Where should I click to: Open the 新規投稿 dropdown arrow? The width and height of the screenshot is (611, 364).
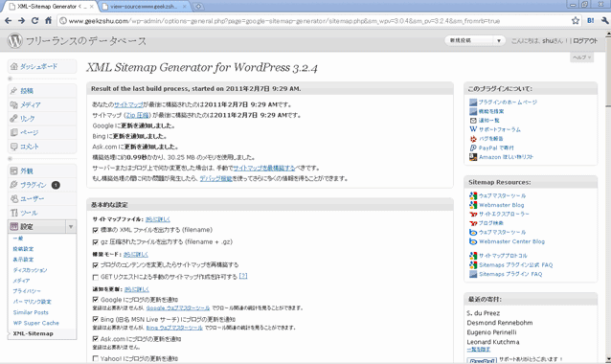(499, 40)
